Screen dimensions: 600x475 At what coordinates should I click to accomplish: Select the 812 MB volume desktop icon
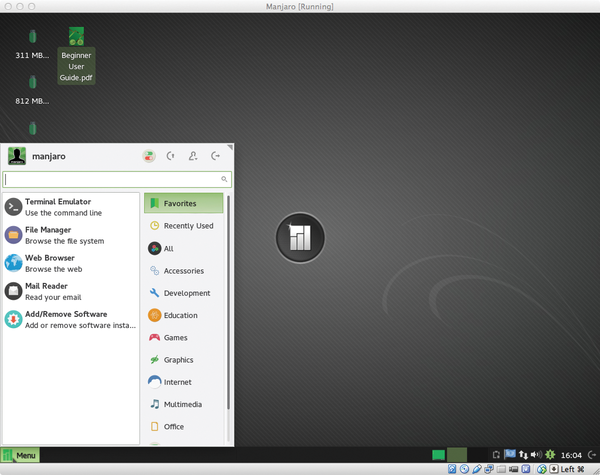pyautogui.click(x=33, y=90)
